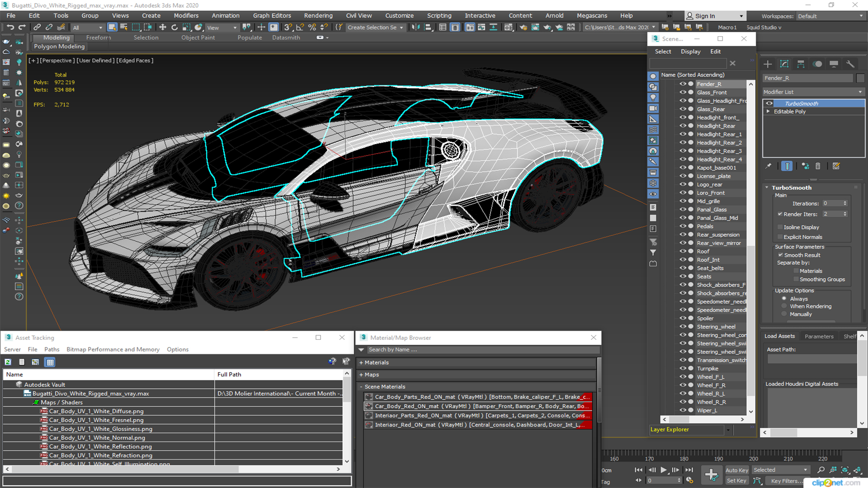Hide the Roof object via eye icon
Image resolution: width=868 pixels, height=488 pixels.
click(x=683, y=251)
